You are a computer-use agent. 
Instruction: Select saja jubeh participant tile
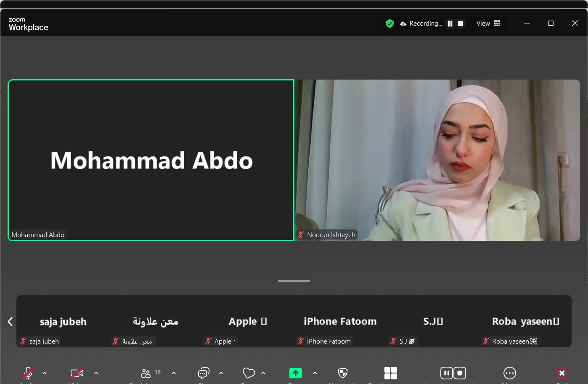pos(63,321)
